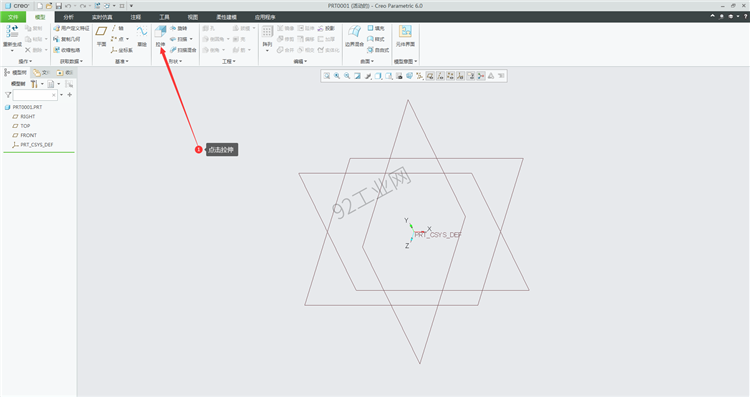The image size is (750, 397).
Task: Open the model tree settings dropdown
Action: (36, 84)
